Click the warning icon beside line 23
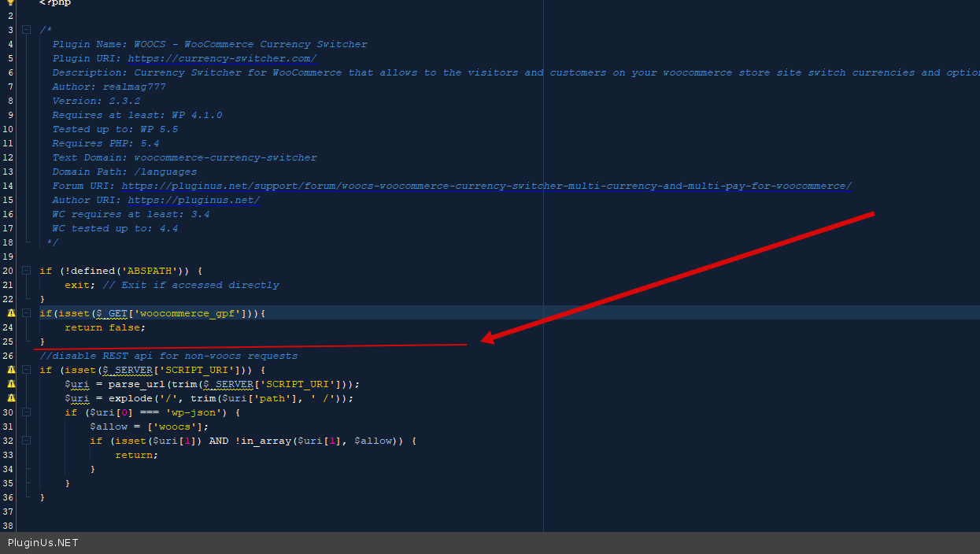The width and height of the screenshot is (980, 554). pyautogui.click(x=11, y=313)
